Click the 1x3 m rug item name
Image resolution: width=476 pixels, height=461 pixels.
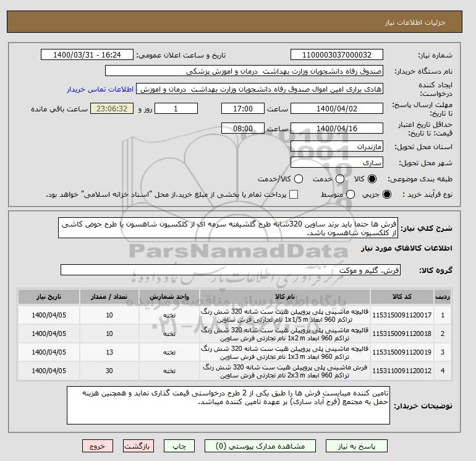tap(285, 353)
